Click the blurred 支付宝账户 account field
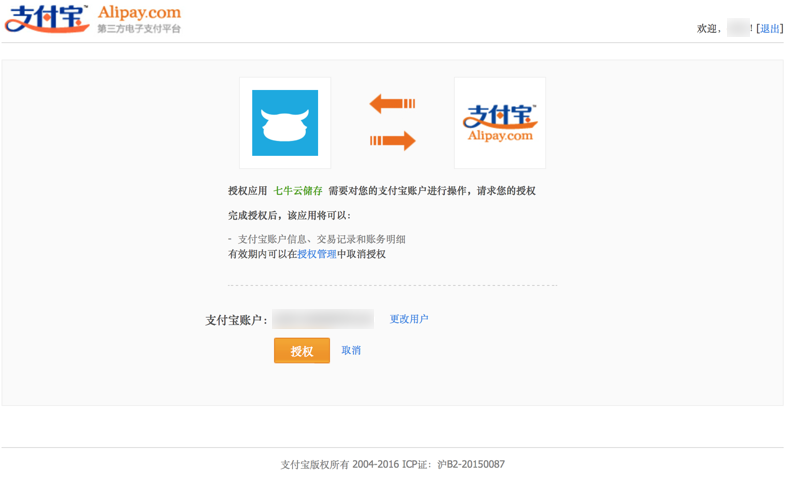This screenshot has width=800, height=482. coord(323,319)
